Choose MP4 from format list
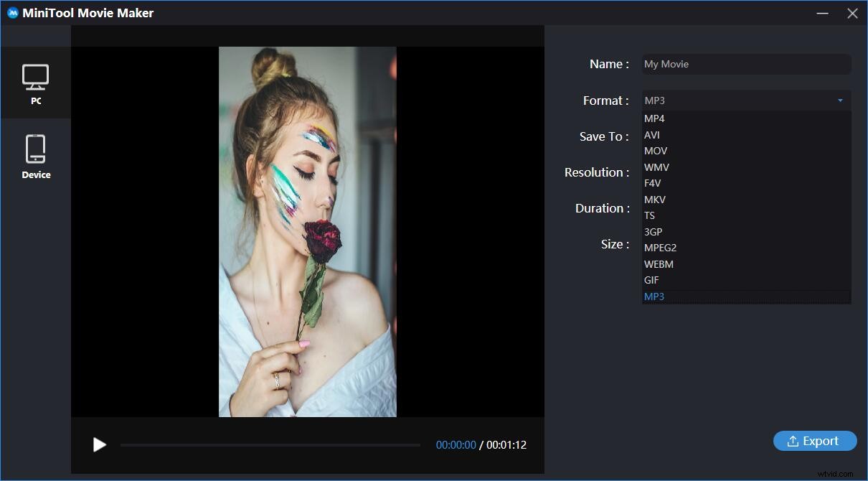Screen dimensions: 868x481 click(x=654, y=118)
